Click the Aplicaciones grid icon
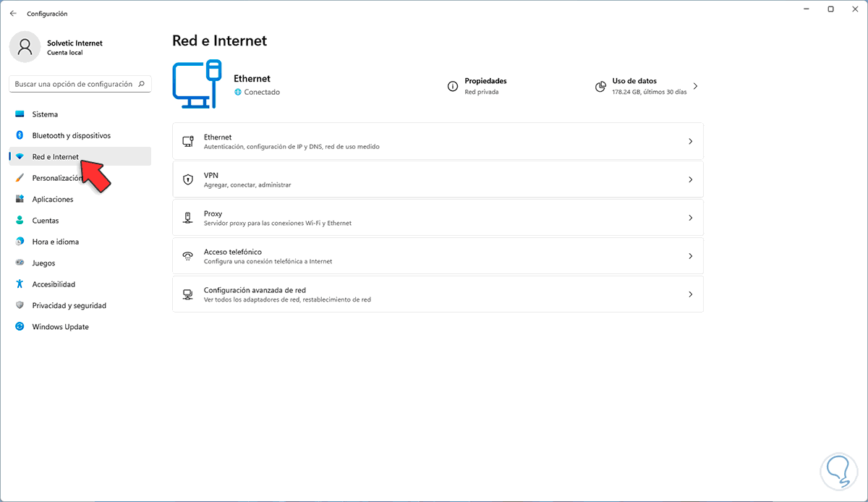Screen dimensions: 868x502 click(x=20, y=199)
